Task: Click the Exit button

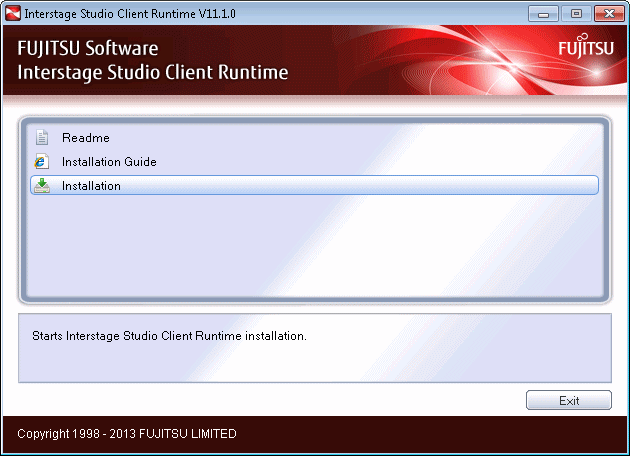Action: coord(569,400)
